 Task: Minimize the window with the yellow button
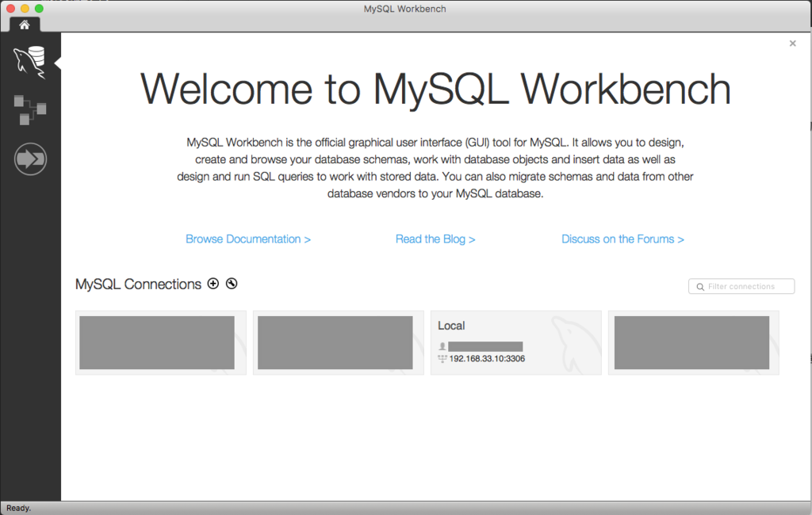click(25, 8)
